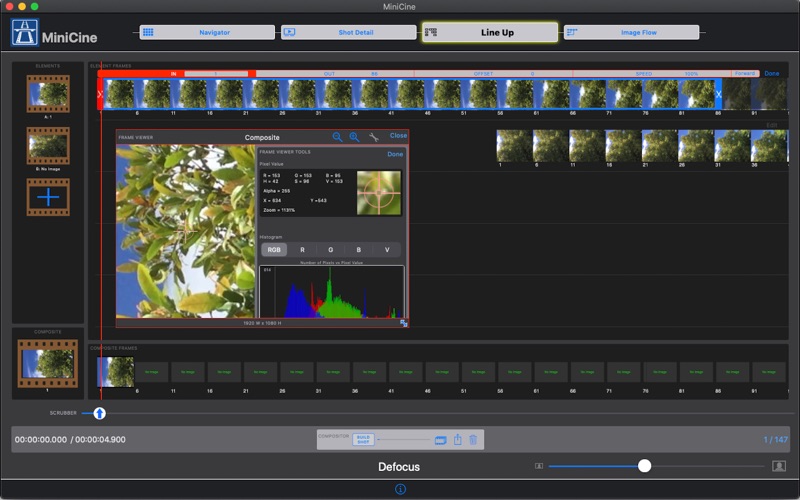
Task: Click the Frame Viewer resize corner icon
Action: point(404,323)
